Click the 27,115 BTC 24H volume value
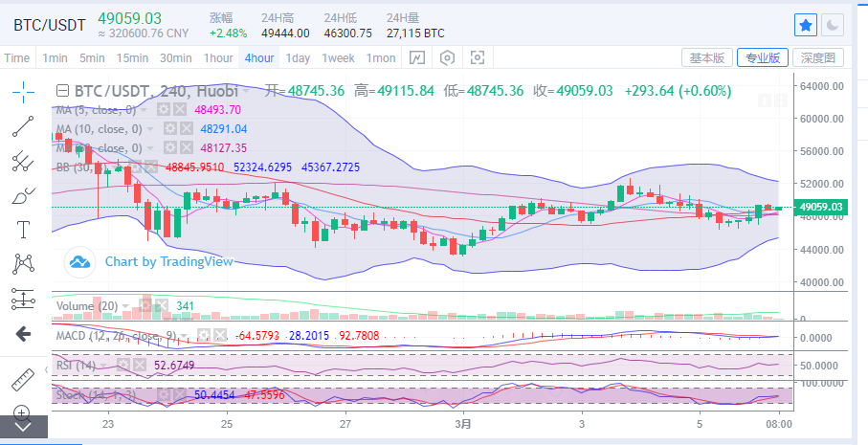Screen dimensions: 868x445 [415, 33]
